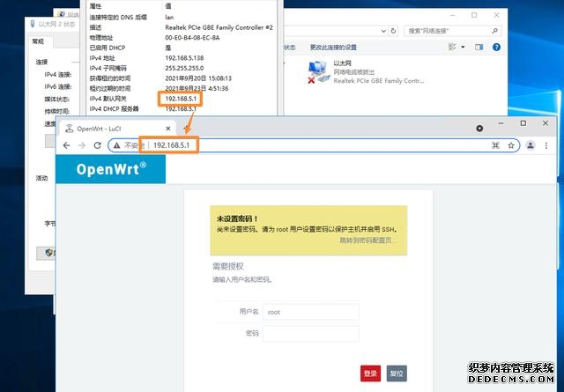Click the gray reset button
The width and height of the screenshot is (564, 392).
point(397,374)
